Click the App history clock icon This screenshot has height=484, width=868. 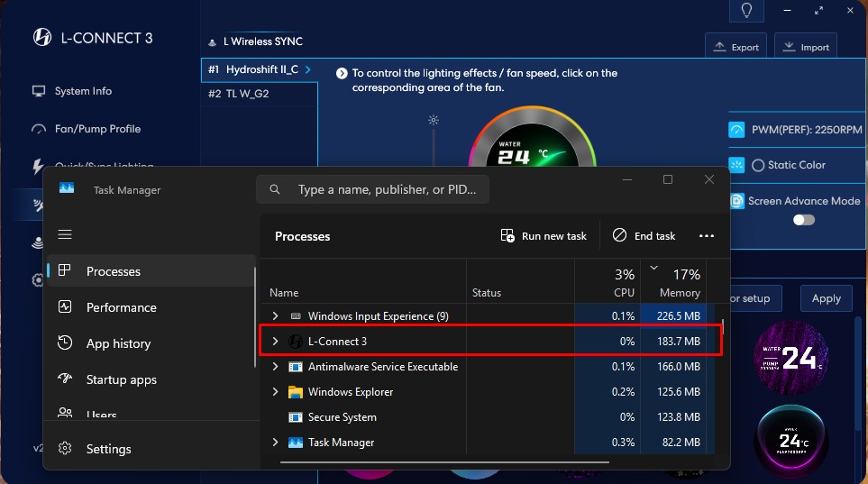click(x=65, y=342)
